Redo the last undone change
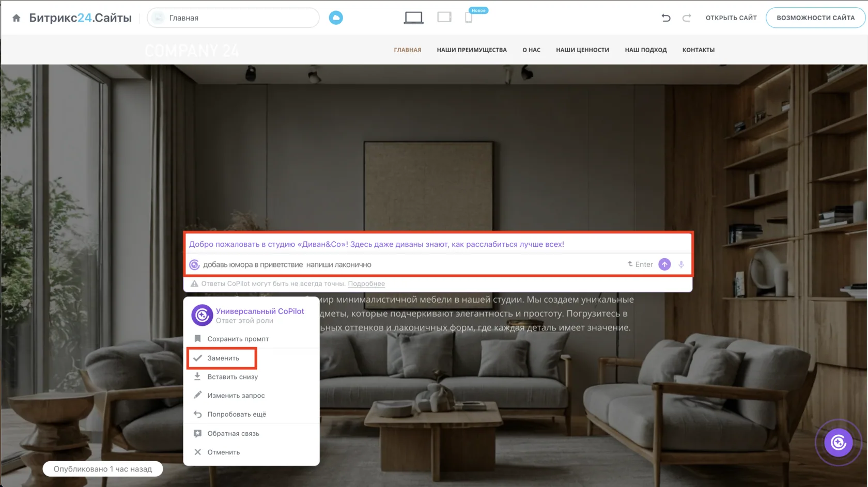The width and height of the screenshot is (868, 487). click(x=687, y=18)
